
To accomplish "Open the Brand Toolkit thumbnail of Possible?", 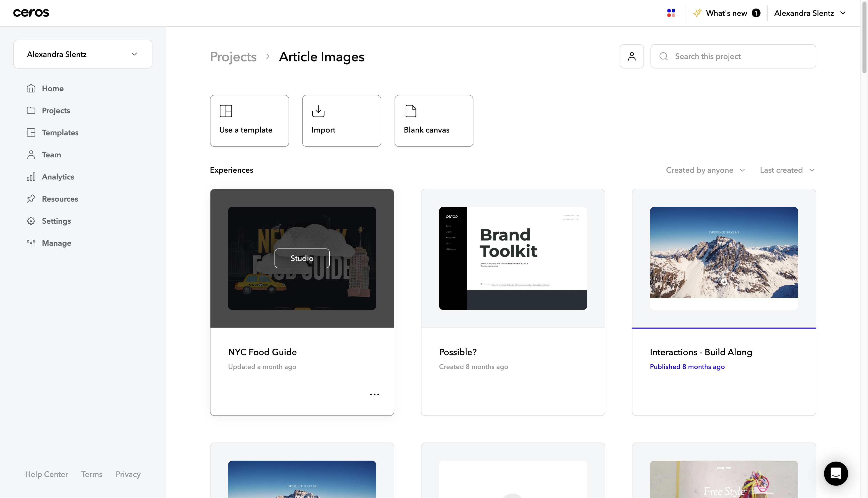I will pos(513,258).
